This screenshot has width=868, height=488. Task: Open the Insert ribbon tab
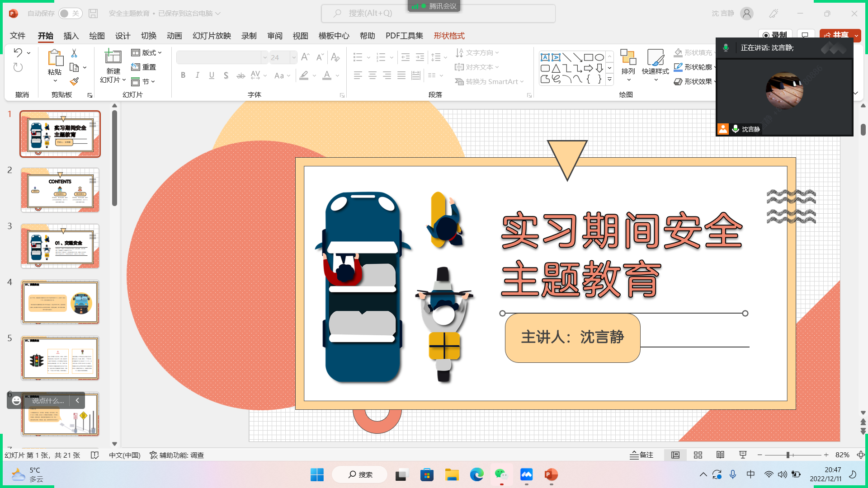click(x=71, y=36)
